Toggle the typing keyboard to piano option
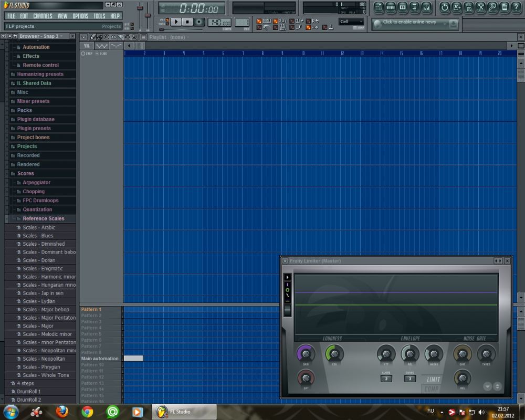Image resolution: width=525 pixels, height=420 pixels. click(x=259, y=21)
